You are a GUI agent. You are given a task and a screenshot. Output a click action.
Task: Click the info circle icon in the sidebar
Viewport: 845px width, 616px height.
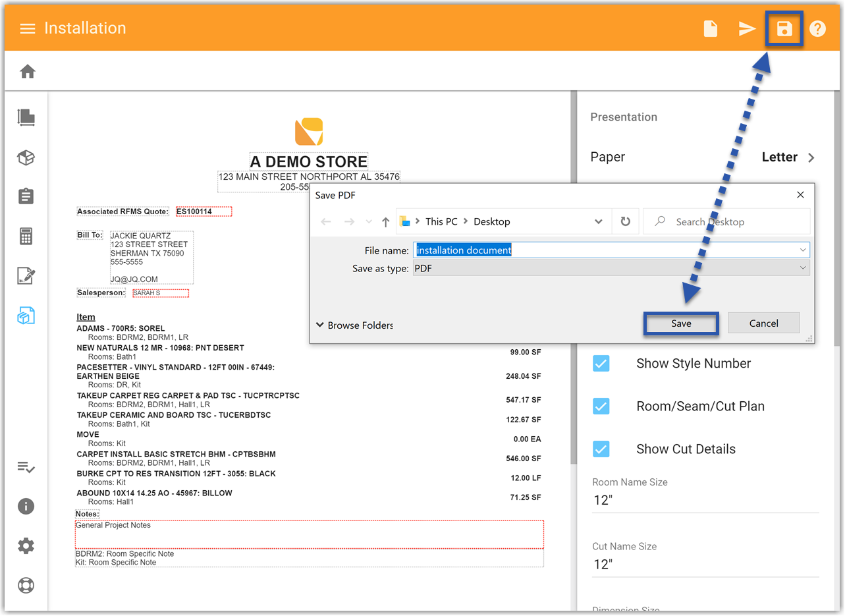point(26,506)
